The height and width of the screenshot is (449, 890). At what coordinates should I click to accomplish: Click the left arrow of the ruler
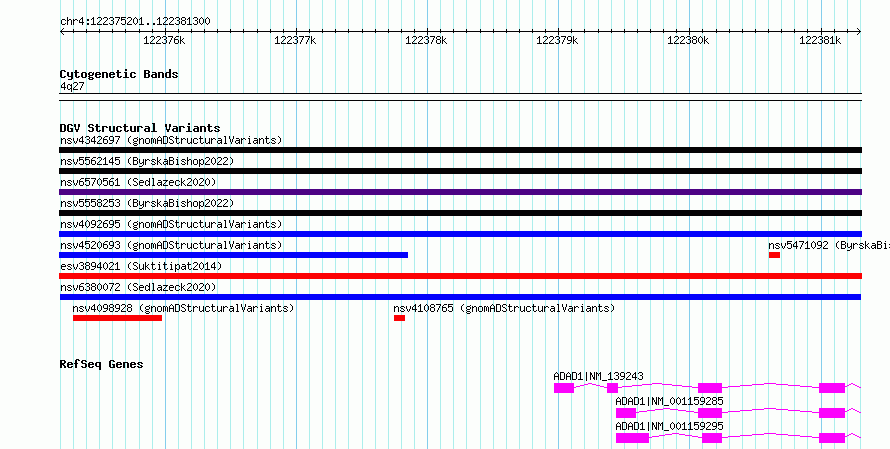tap(62, 32)
